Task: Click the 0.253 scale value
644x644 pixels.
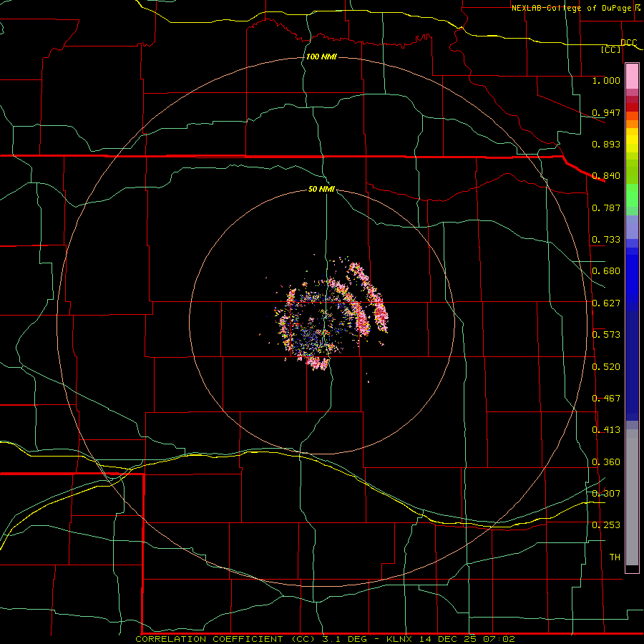Action: tap(606, 525)
